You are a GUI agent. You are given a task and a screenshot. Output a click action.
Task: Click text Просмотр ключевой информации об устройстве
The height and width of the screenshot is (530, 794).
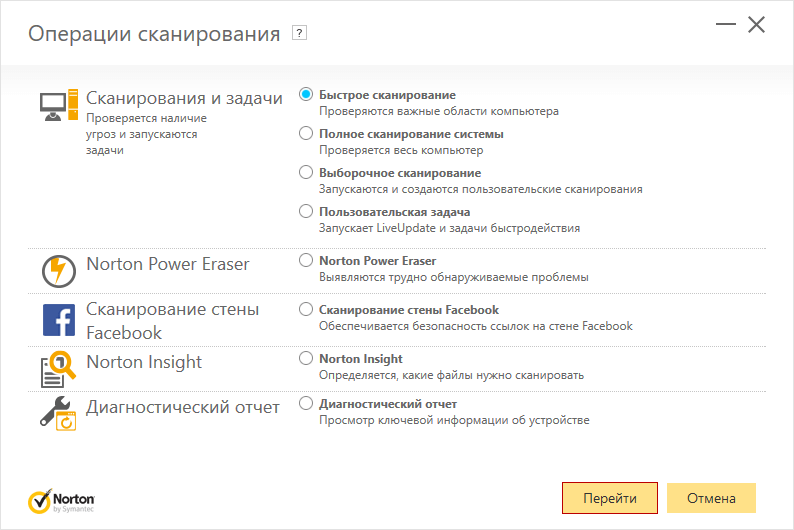click(454, 420)
